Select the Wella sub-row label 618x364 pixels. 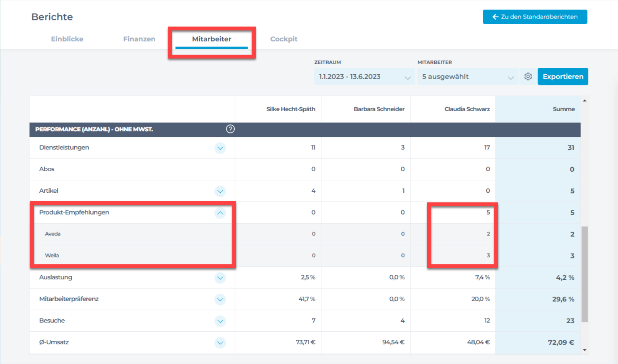click(52, 255)
